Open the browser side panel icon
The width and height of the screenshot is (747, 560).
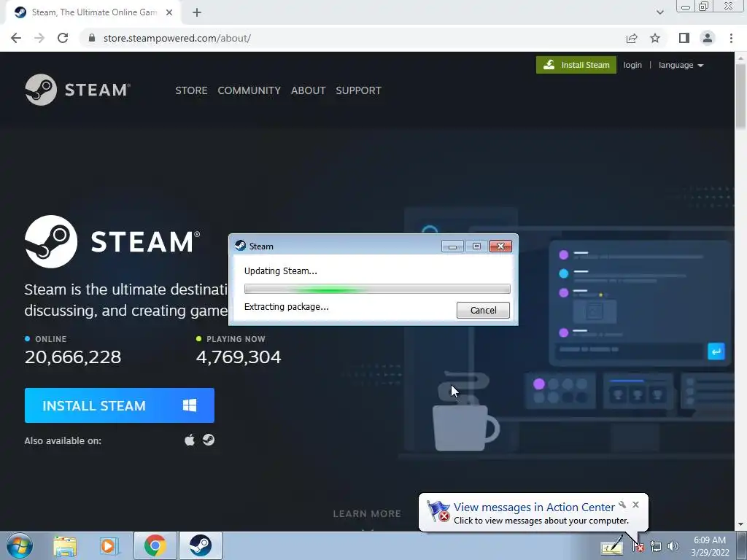tap(684, 38)
